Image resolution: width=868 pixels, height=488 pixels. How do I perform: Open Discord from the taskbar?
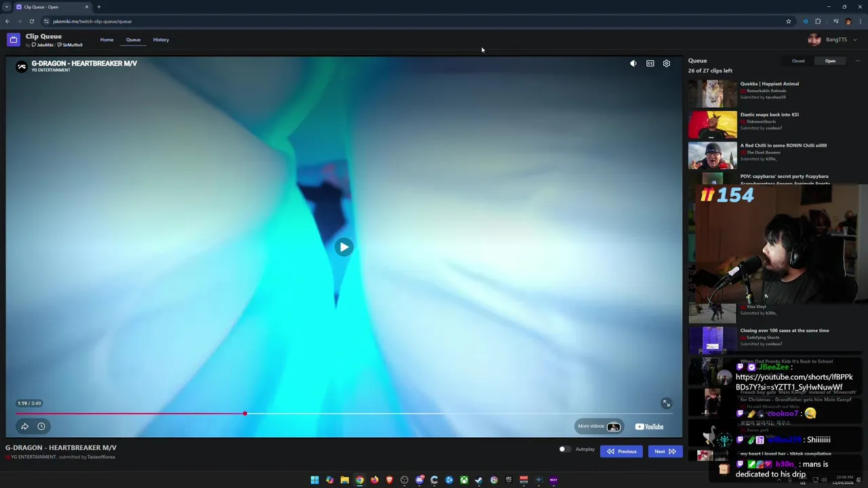point(419,480)
